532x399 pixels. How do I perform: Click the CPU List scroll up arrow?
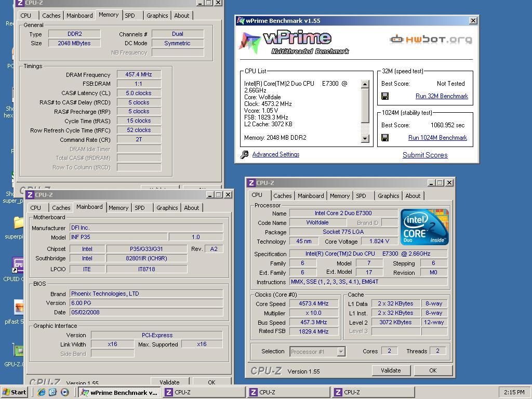pyautogui.click(x=365, y=84)
